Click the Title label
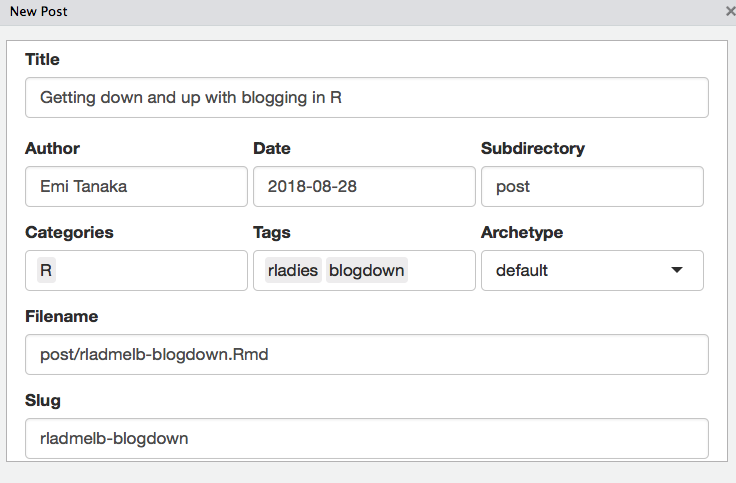The width and height of the screenshot is (736, 483). [42, 60]
